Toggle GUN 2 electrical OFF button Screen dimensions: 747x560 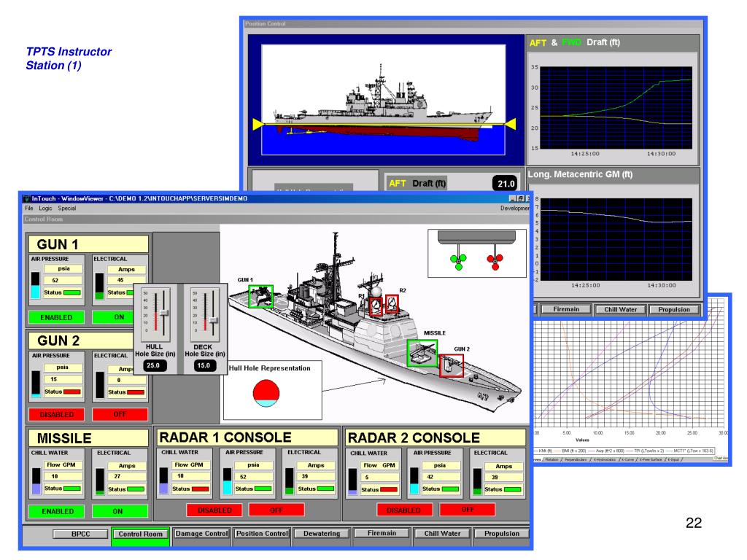pos(120,414)
